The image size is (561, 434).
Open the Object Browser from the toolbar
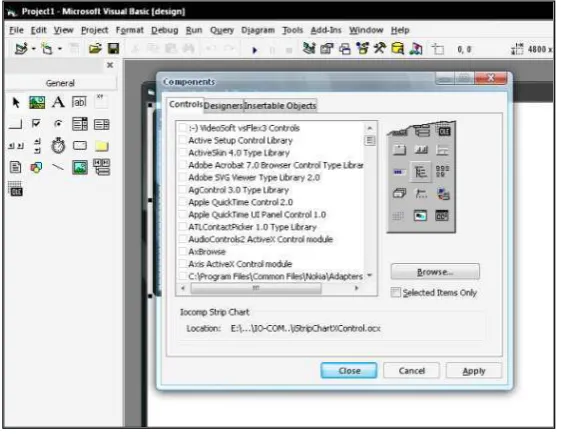point(362,48)
